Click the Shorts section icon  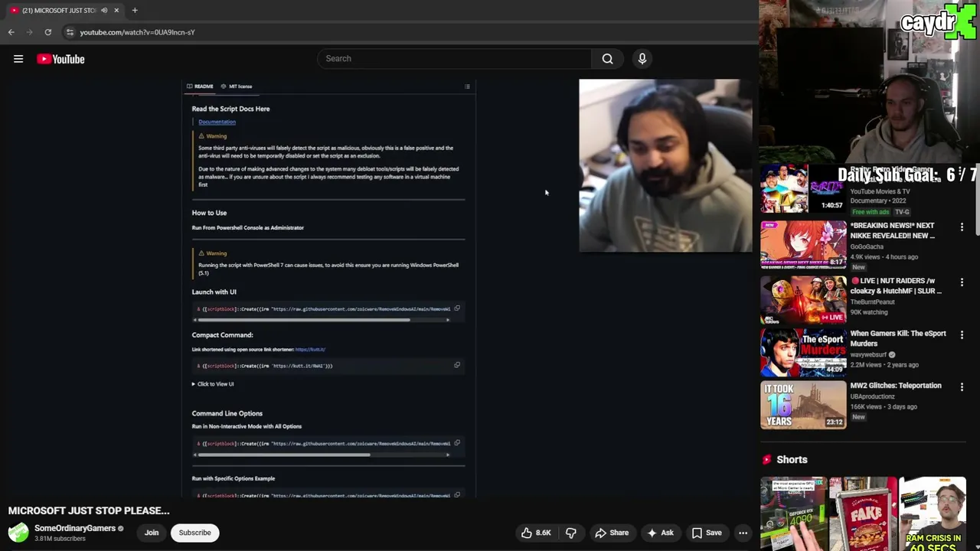click(766, 460)
